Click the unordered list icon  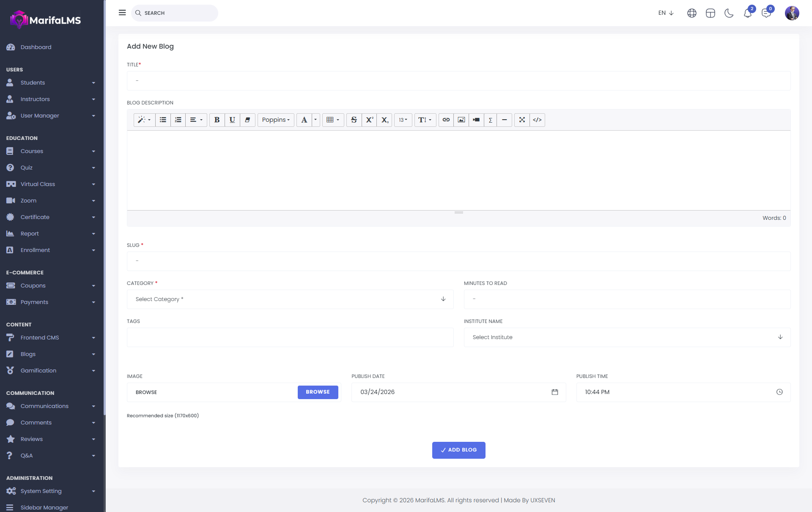pyautogui.click(x=163, y=120)
